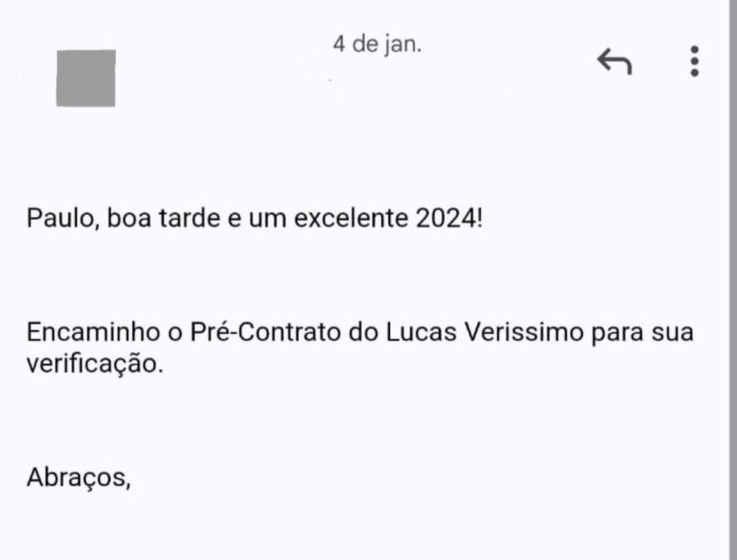Tap 'do' between 'Pré-Contrato' and 'Lucas'
This screenshot has width=737, height=560.
366,332
